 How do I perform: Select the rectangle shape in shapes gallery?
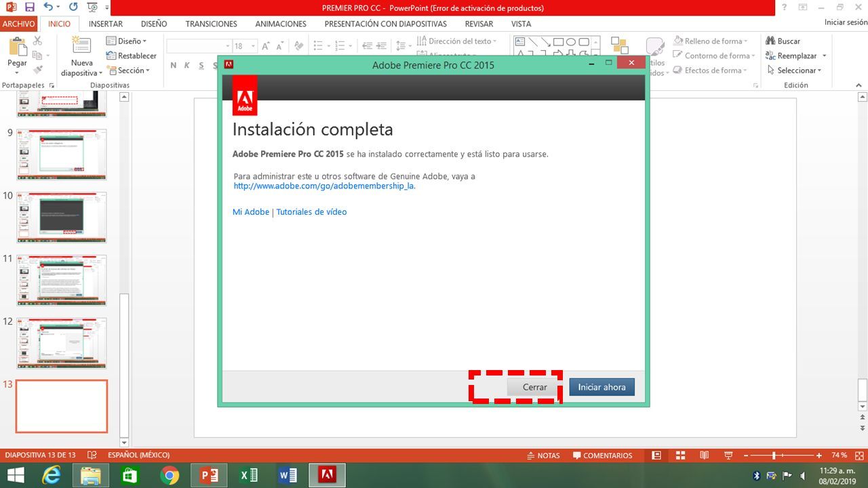coord(558,41)
